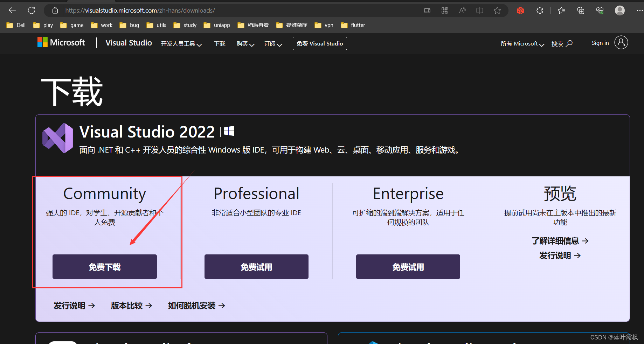Open the Dell bookmarks folder
Image resolution: width=644 pixels, height=344 pixels.
click(16, 25)
